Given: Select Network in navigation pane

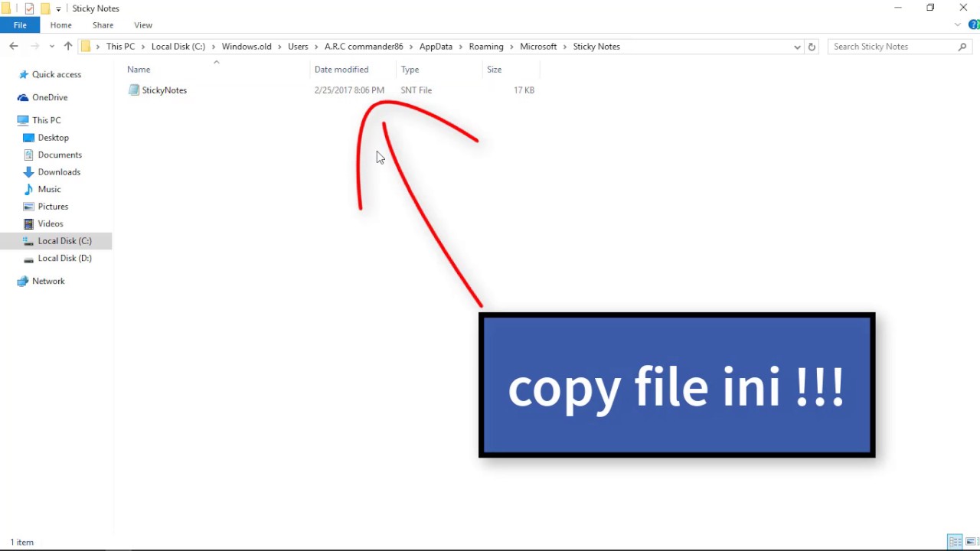Looking at the screenshot, I should coord(48,281).
